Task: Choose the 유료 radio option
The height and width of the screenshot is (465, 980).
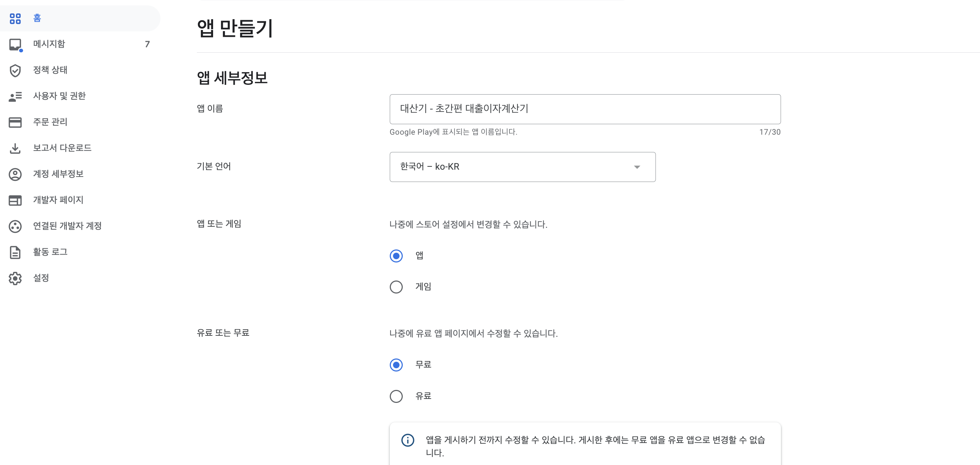Action: [396, 396]
